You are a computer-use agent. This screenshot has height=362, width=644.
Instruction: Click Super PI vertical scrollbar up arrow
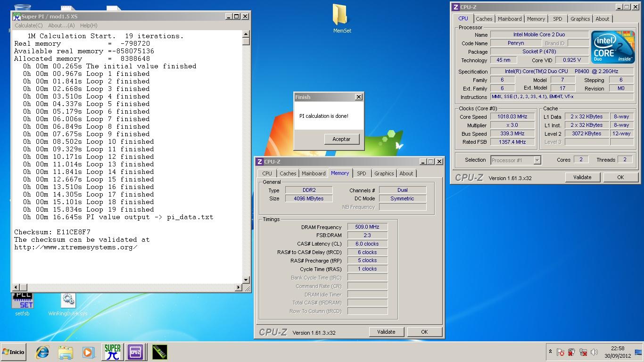click(246, 34)
